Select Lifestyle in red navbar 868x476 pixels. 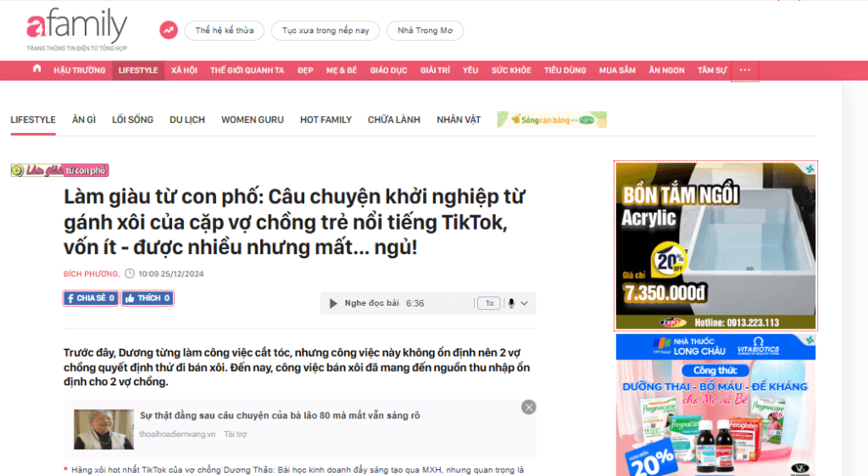138,70
